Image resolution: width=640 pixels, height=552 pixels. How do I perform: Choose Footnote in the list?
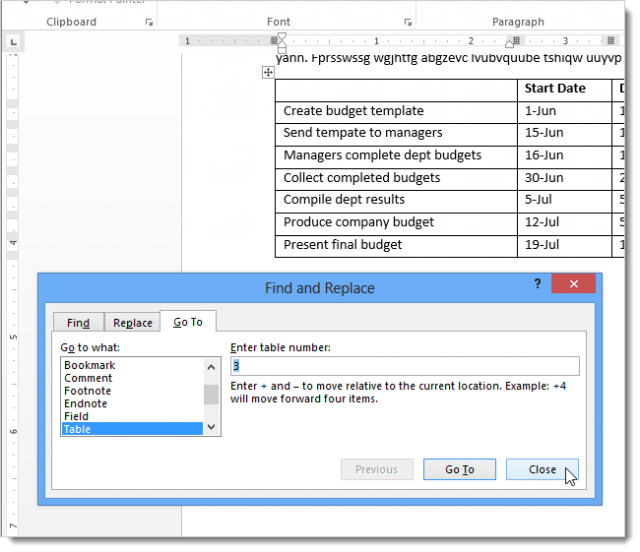(x=88, y=391)
